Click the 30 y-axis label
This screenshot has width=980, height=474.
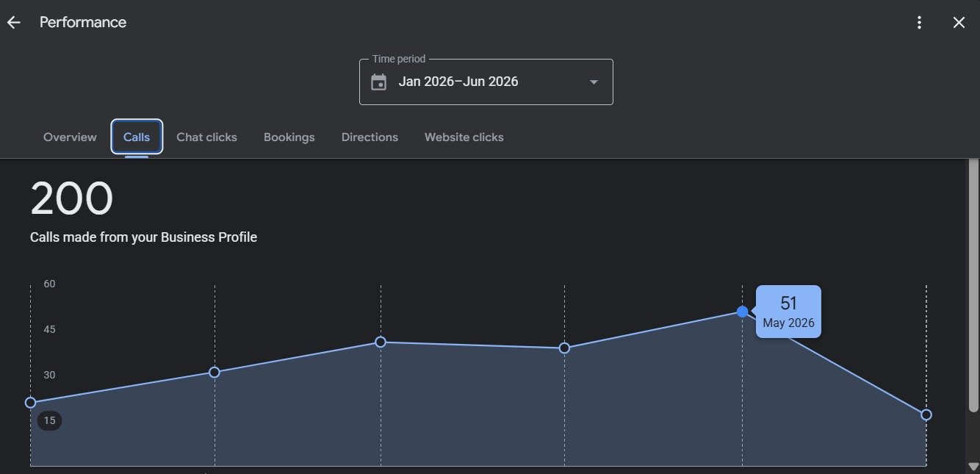coord(49,375)
